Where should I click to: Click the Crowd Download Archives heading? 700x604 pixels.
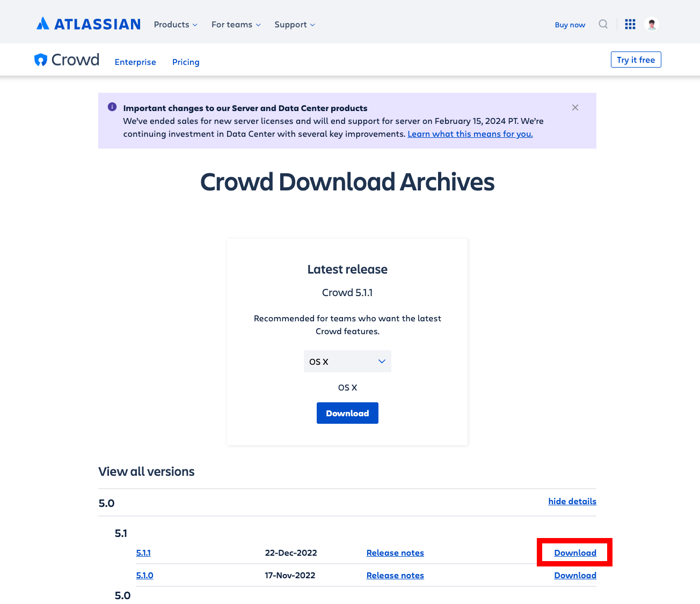point(347,182)
